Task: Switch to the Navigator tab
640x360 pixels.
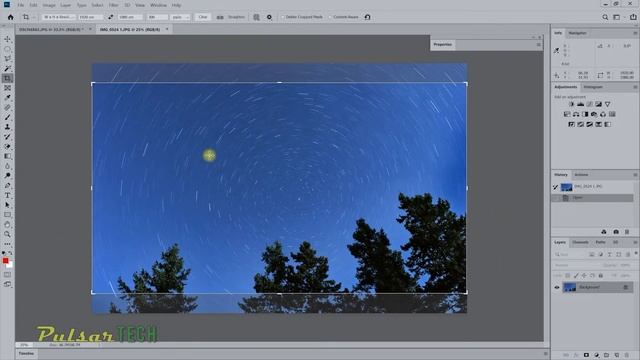Action: click(578, 33)
